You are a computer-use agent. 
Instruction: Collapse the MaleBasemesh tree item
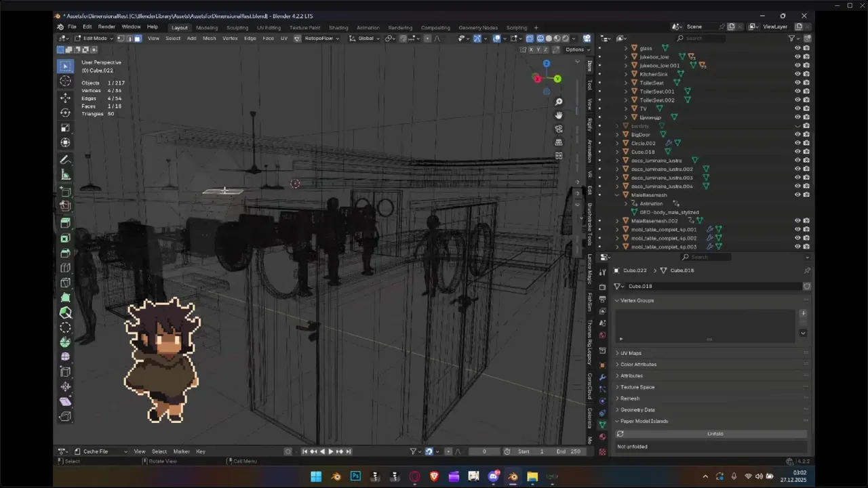click(617, 195)
